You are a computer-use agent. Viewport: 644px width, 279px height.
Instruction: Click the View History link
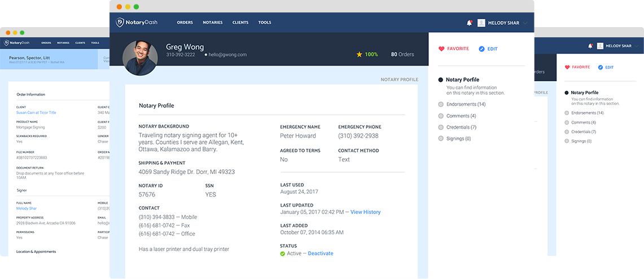pos(365,212)
